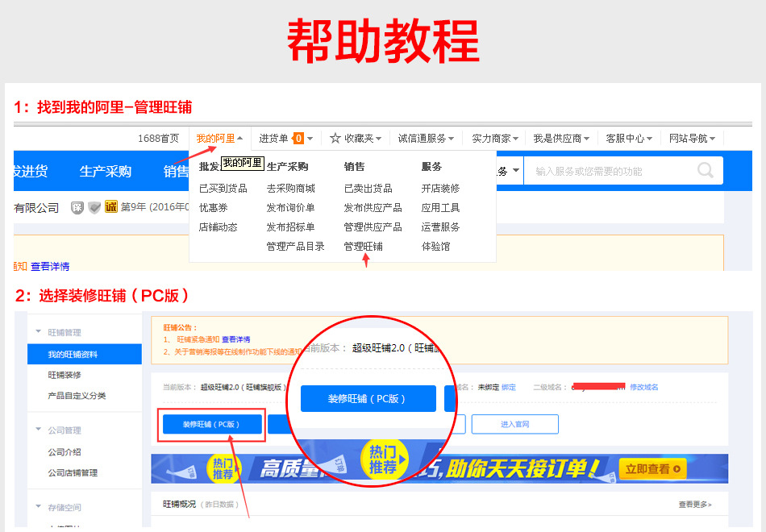Viewport: 766px width, 532px height.
Task: Select 管理产品目录 in the menu
Action: [x=296, y=246]
